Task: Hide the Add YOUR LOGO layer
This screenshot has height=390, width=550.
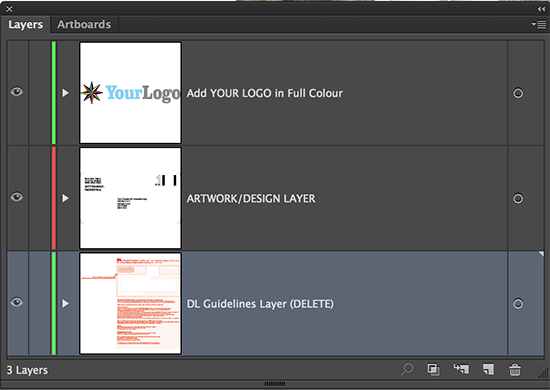Action: tap(16, 92)
